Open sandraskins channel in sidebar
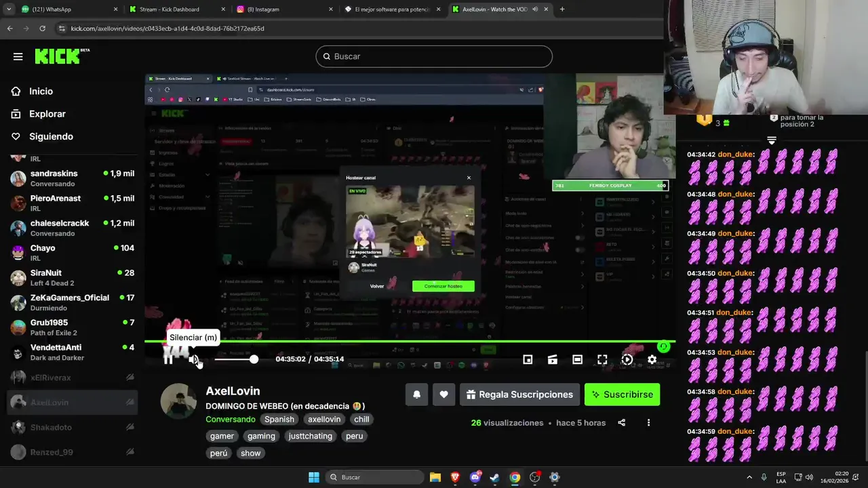 tap(72, 178)
